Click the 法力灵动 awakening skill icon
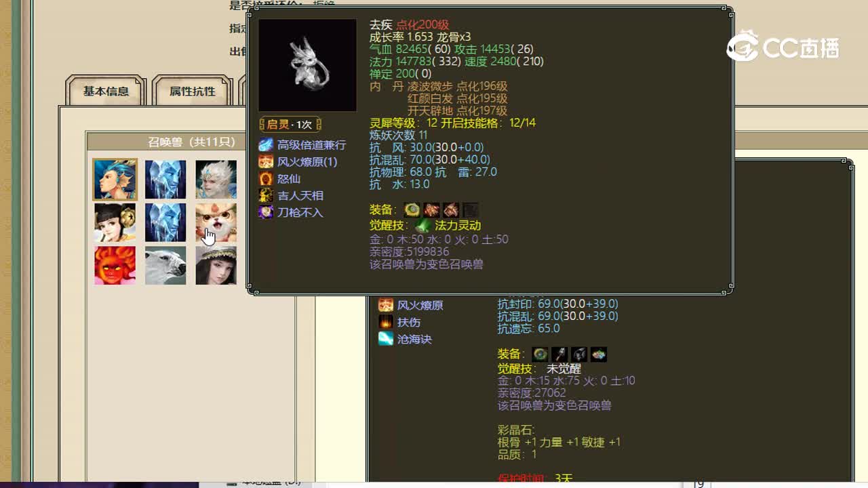 click(422, 226)
